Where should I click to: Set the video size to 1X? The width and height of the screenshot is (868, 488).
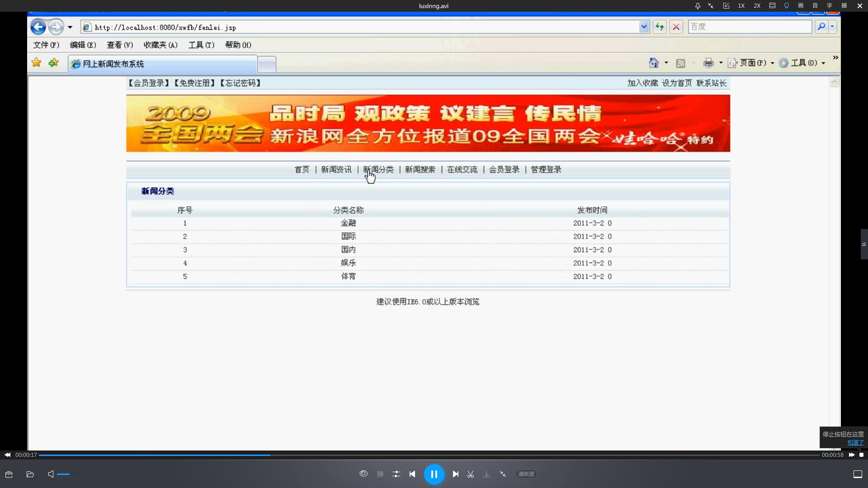pos(741,6)
